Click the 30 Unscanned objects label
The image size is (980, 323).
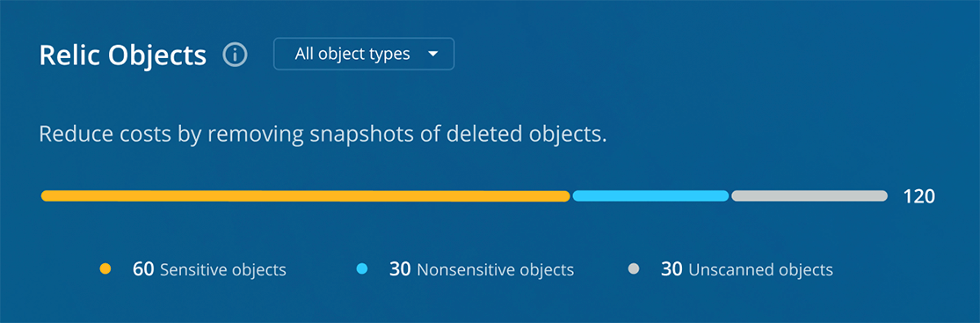pos(747,270)
